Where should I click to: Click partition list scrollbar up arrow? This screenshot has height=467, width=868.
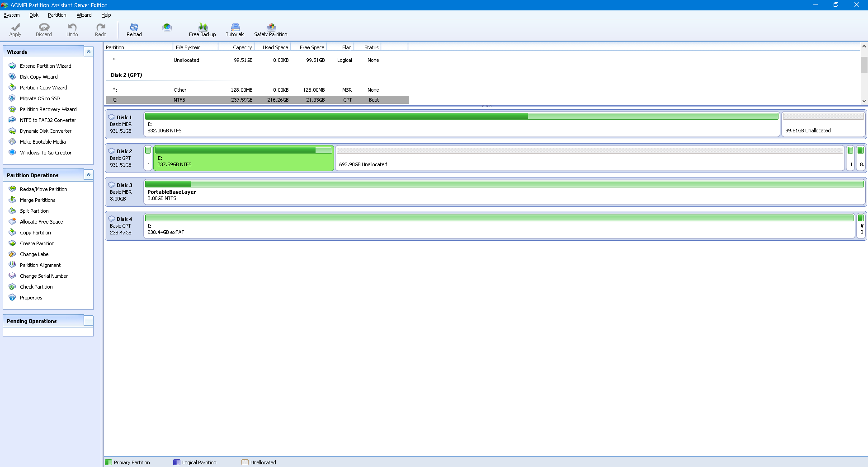coord(864,46)
